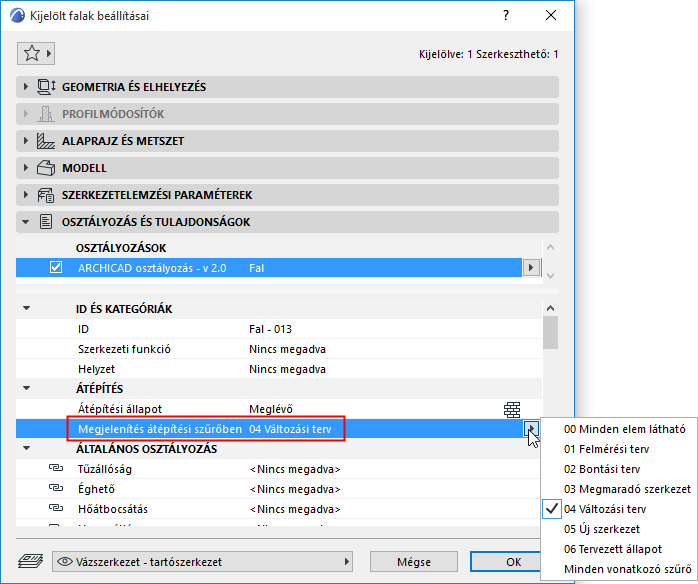This screenshot has height=584, width=698.
Task: Click the Fal classification value
Action: tap(256, 268)
